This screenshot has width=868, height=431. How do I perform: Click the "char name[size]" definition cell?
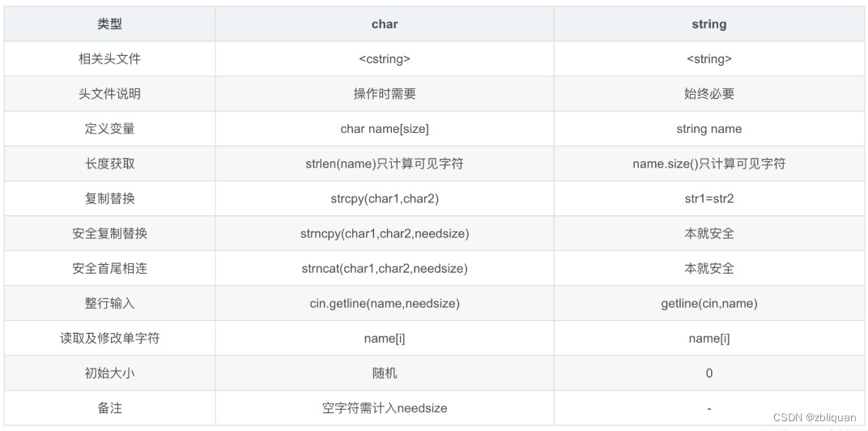[x=385, y=129]
